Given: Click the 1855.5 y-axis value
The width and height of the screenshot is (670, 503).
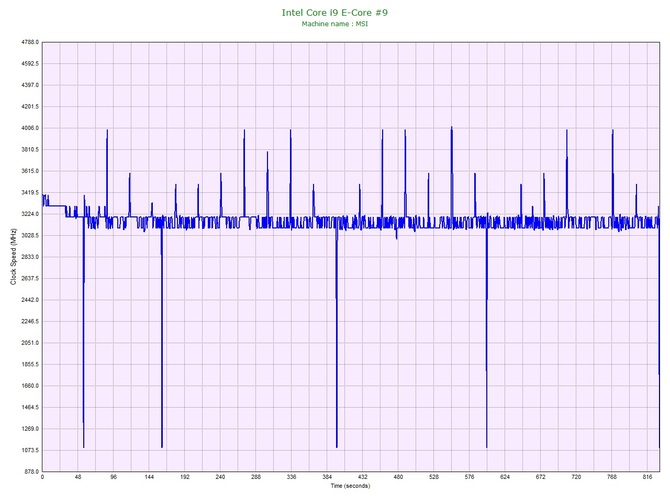Looking at the screenshot, I should (x=30, y=365).
